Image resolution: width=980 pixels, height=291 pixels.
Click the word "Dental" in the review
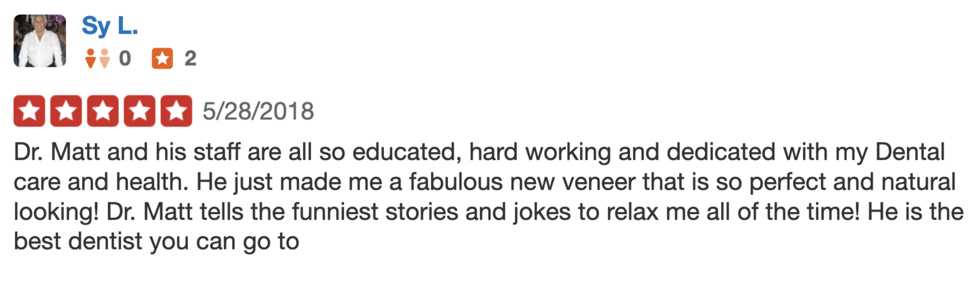[x=910, y=152]
